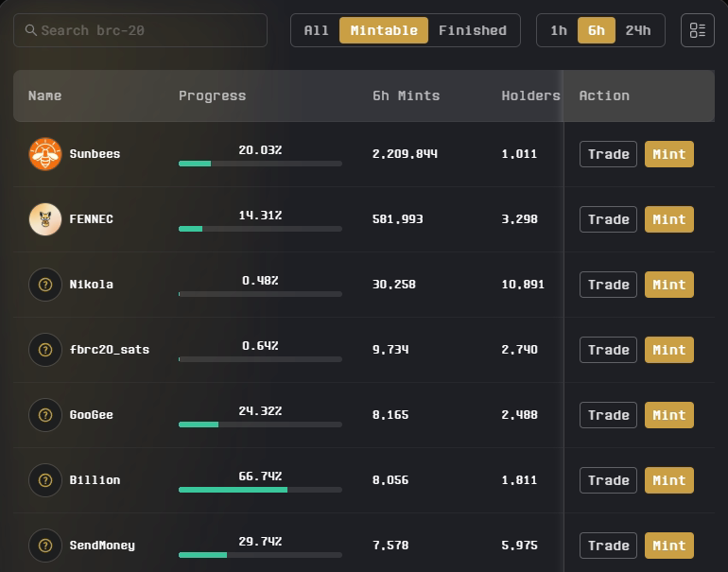Click the FENNEC fox avatar
Viewport: 728px width, 572px height.
pyautogui.click(x=45, y=219)
